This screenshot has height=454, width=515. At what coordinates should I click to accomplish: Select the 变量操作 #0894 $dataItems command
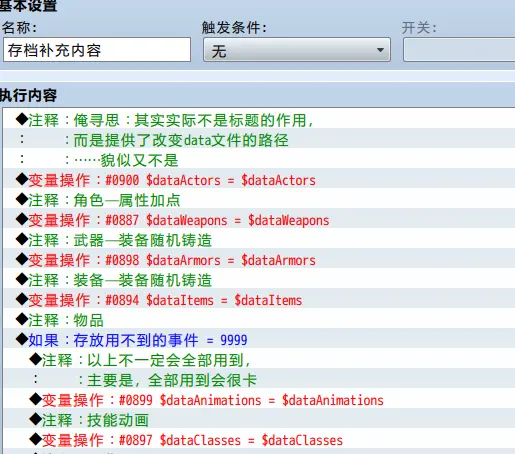pos(259,300)
